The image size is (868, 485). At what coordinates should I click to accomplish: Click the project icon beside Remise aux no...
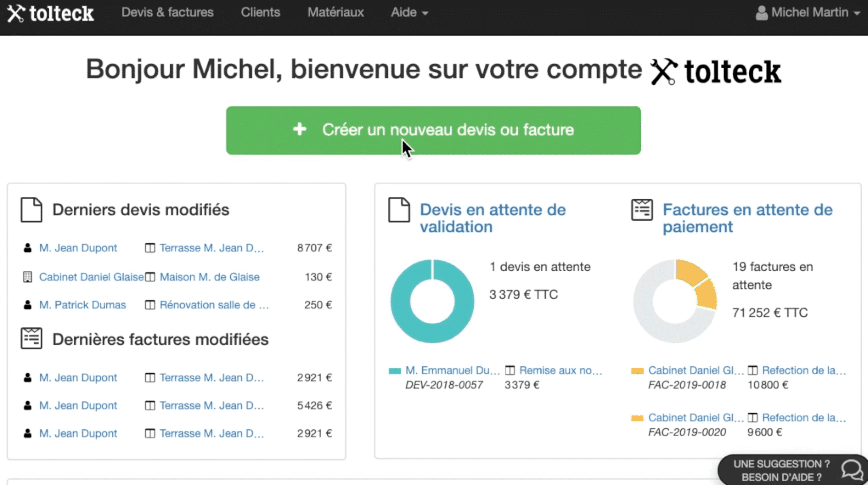coord(510,370)
